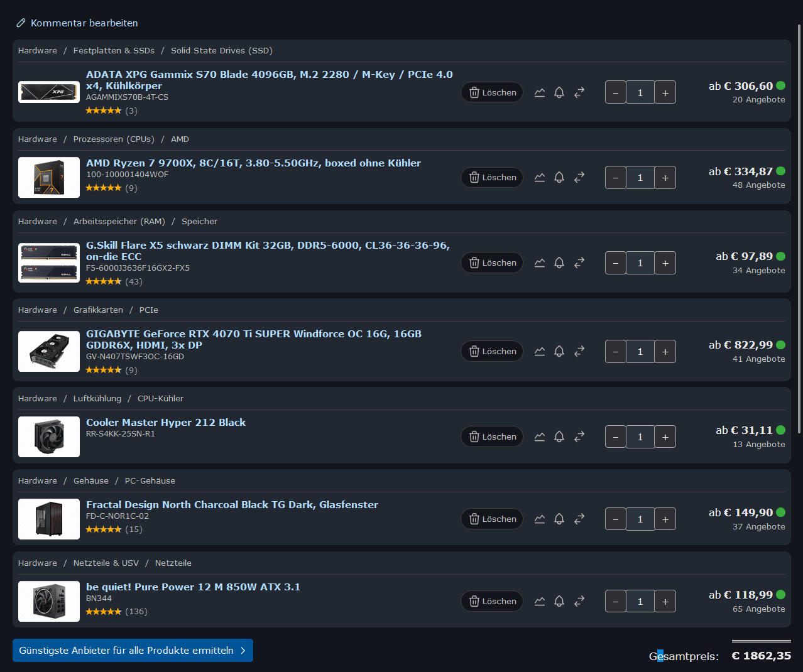Click the pencil icon Kommentar bearbeiten
The image size is (803, 672).
(x=21, y=23)
